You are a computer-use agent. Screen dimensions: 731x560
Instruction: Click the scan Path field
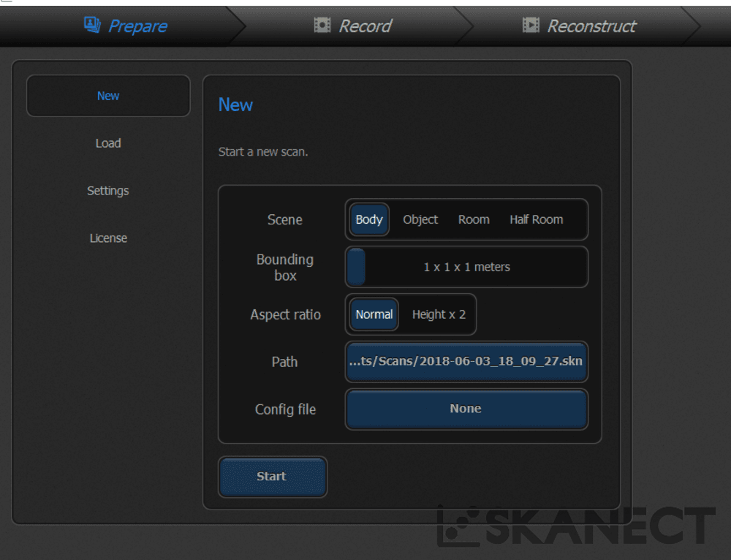(466, 361)
